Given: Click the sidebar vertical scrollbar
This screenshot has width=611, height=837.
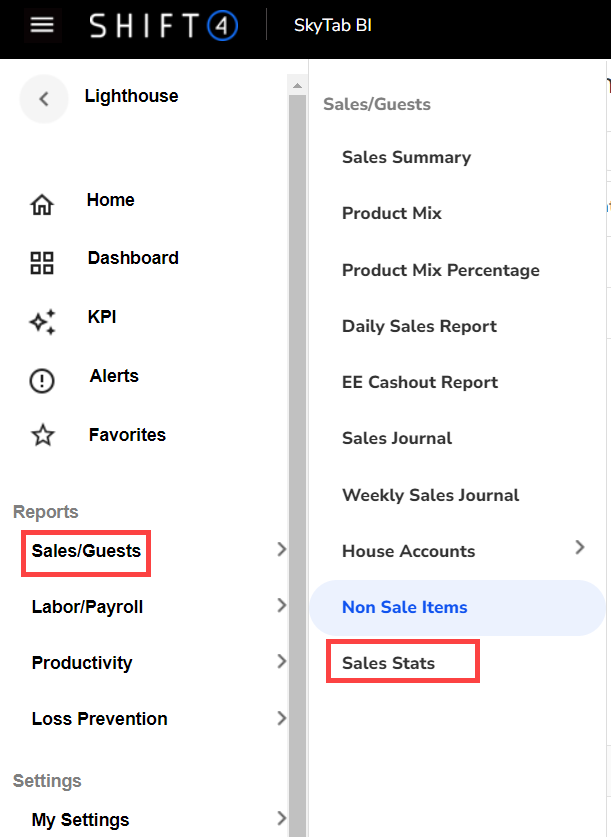Looking at the screenshot, I should tap(297, 450).
